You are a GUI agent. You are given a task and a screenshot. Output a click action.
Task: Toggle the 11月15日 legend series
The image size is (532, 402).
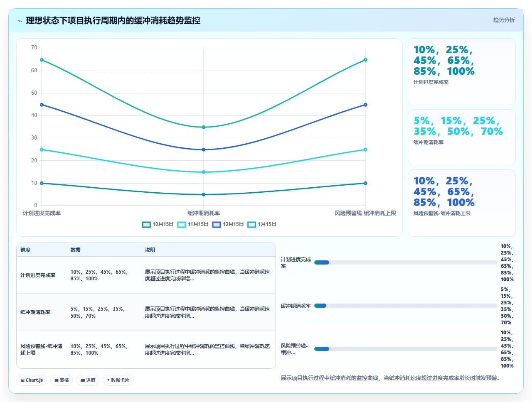point(193,224)
